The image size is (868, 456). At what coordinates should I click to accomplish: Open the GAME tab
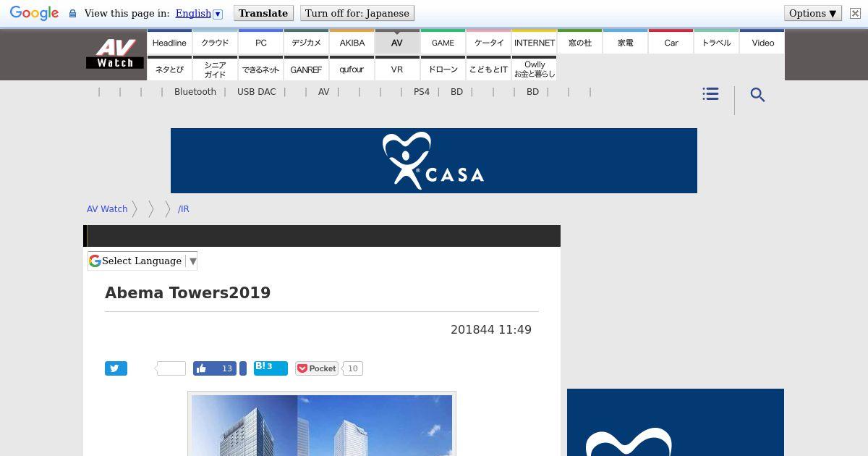tap(443, 42)
